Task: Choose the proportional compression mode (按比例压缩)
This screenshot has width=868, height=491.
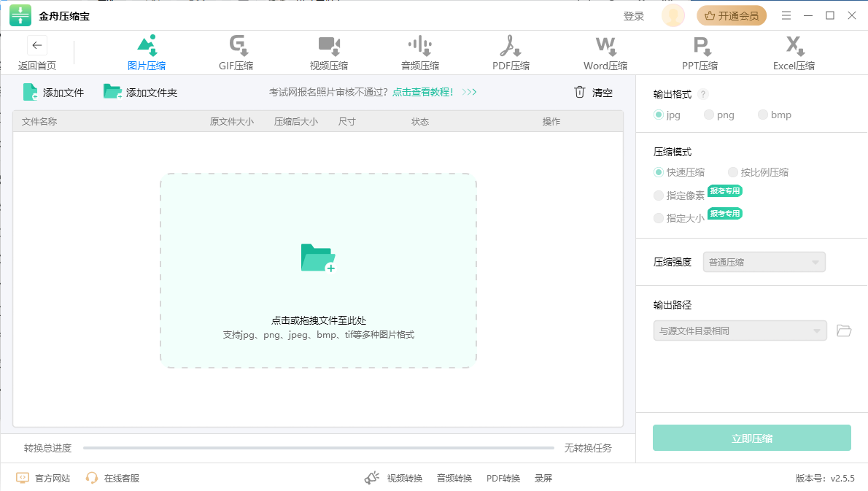Action: tap(733, 172)
